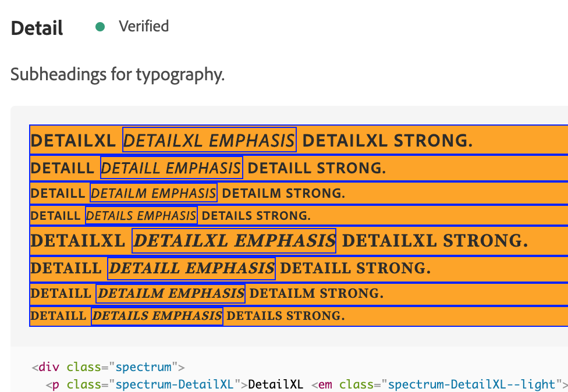Click the 'spectrum-DetailXL' class in the code

click(175, 384)
